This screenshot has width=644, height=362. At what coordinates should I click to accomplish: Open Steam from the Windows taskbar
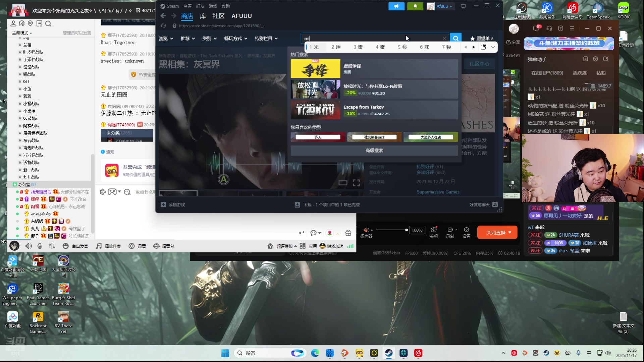point(389,353)
